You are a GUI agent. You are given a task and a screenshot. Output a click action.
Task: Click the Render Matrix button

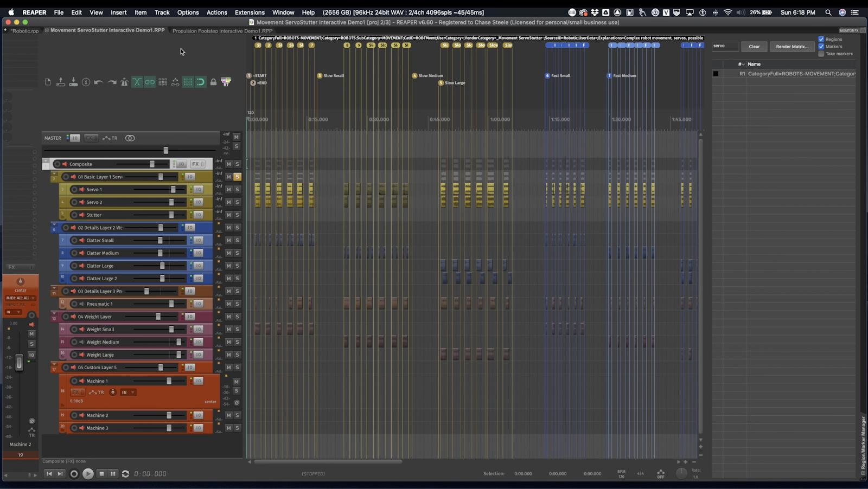pyautogui.click(x=792, y=47)
